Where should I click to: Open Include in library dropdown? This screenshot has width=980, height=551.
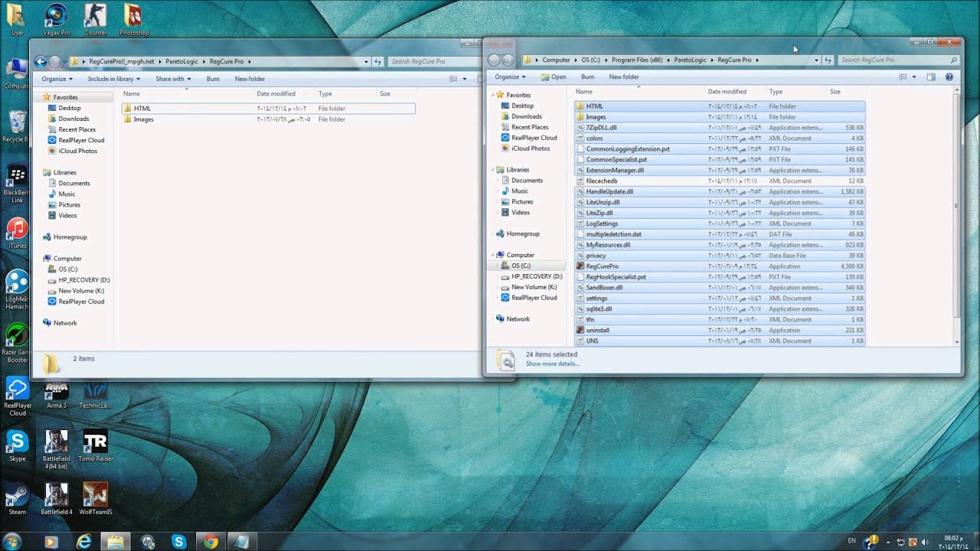(x=114, y=79)
